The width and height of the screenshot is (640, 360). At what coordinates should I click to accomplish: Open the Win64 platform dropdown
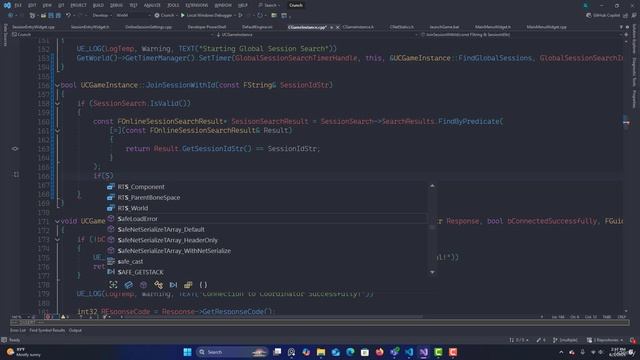[133, 16]
